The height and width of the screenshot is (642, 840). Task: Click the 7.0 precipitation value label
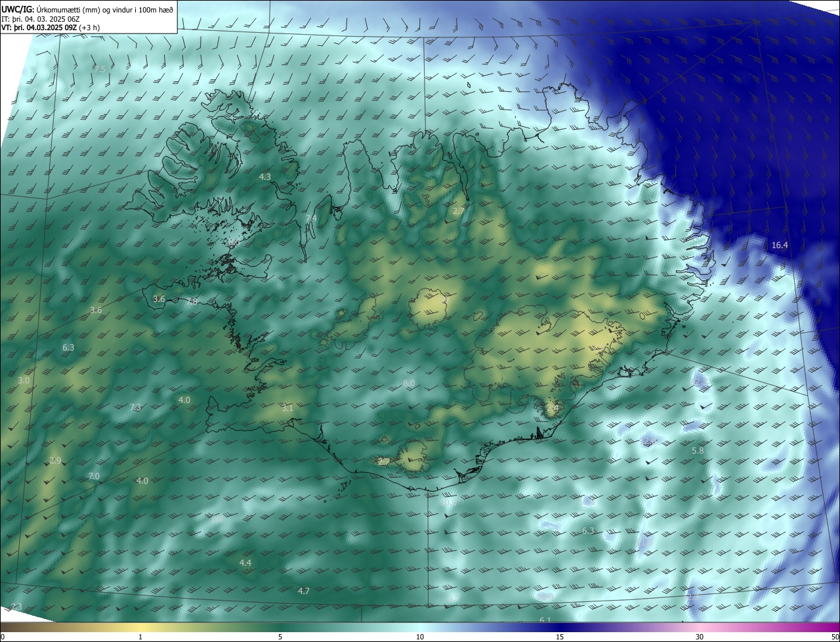[x=94, y=476]
